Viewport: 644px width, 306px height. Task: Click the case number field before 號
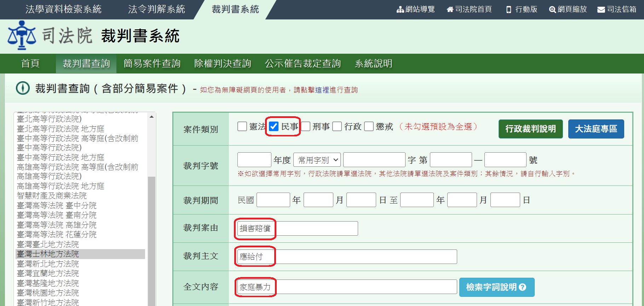(x=505, y=160)
